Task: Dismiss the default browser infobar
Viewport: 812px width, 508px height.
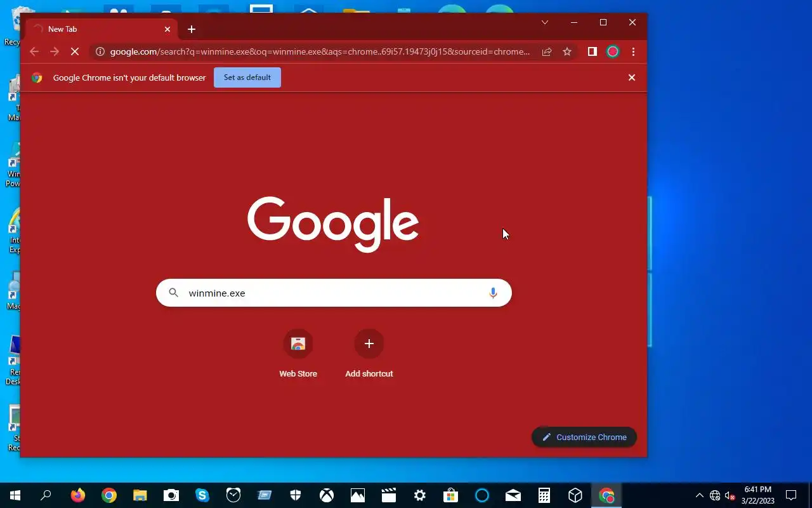Action: coord(631,77)
